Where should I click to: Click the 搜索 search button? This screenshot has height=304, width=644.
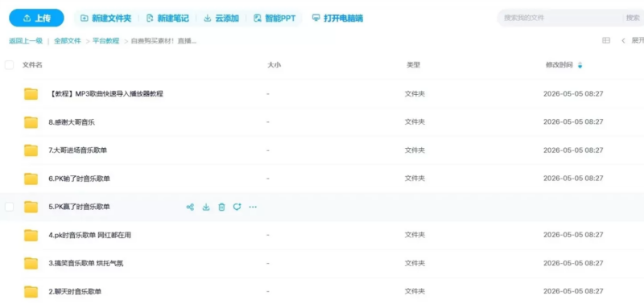click(633, 18)
